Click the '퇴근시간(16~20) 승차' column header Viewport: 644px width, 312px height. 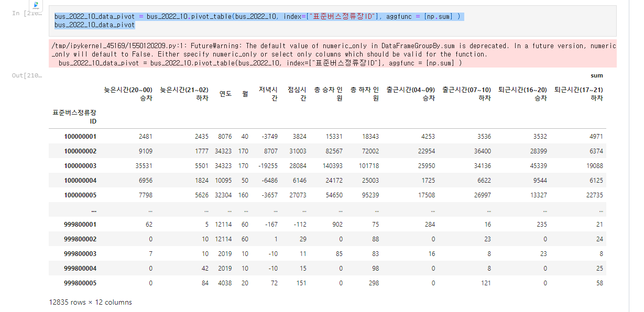[522, 94]
